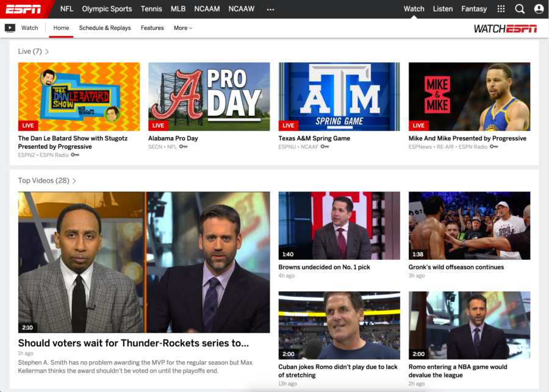Open the Mike And Mike live thumbnail

click(x=469, y=96)
